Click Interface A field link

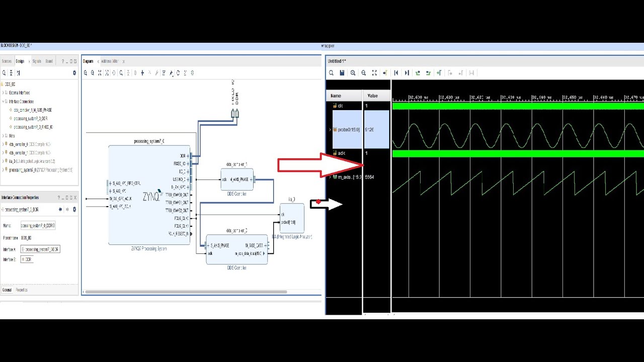pyautogui.click(x=40, y=249)
